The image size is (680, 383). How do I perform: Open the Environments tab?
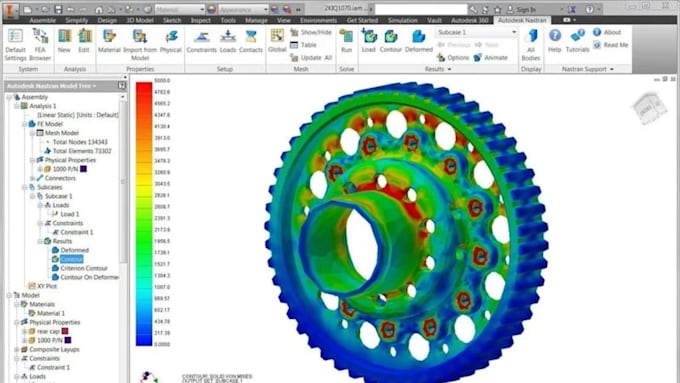[318, 20]
